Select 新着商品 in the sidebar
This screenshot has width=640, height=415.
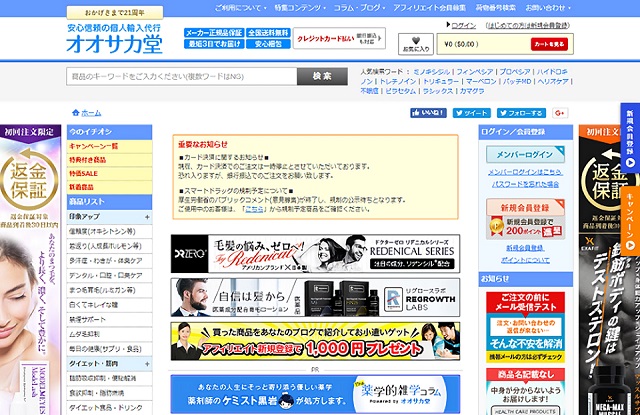coord(109,187)
